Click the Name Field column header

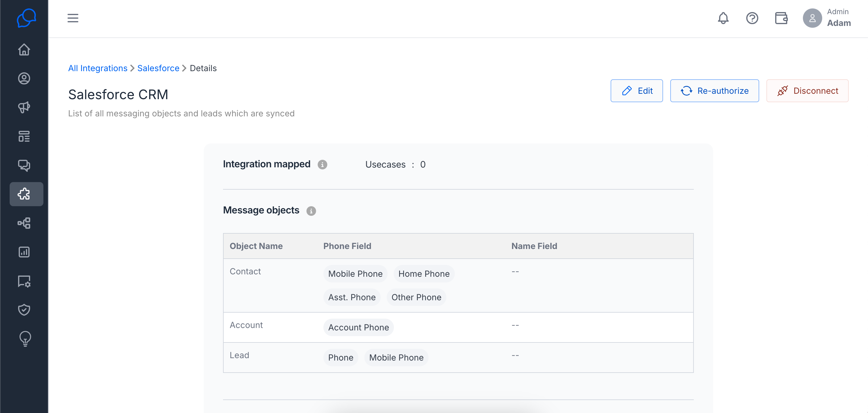click(x=534, y=246)
